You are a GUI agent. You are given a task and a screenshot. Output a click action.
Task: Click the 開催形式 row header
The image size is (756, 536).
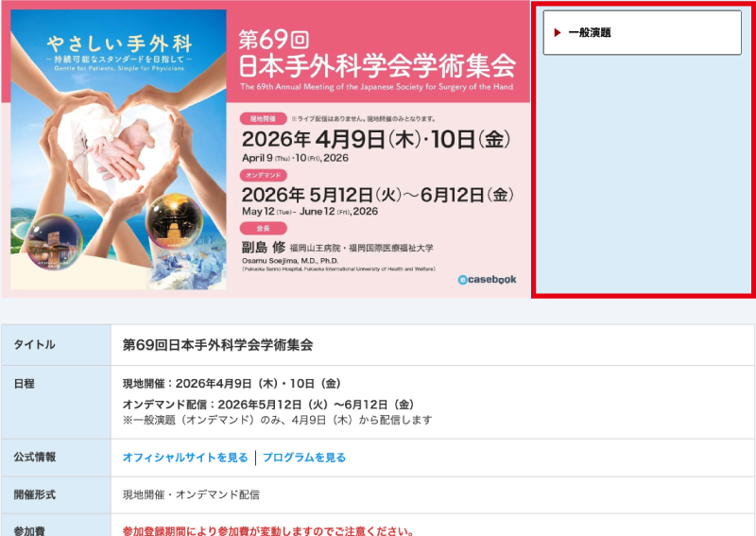click(56, 495)
